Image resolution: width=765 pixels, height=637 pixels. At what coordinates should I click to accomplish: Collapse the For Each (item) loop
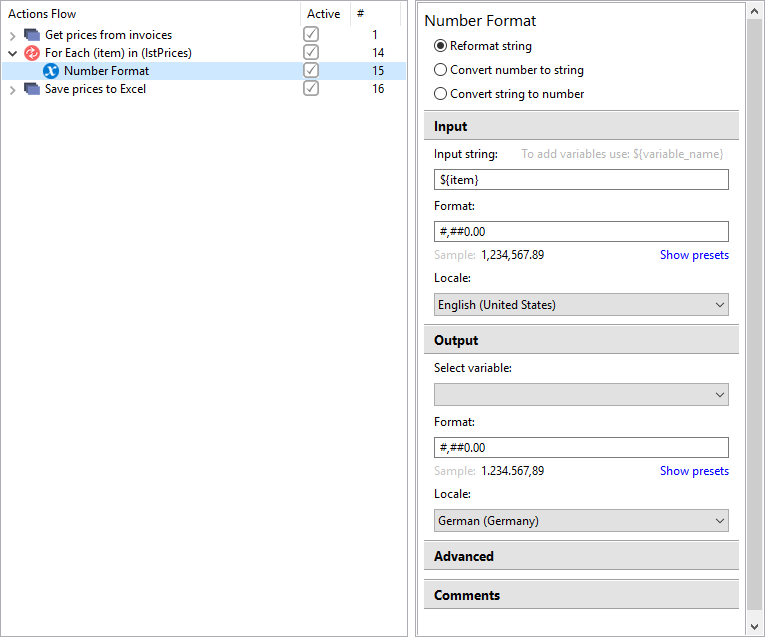[x=13, y=53]
